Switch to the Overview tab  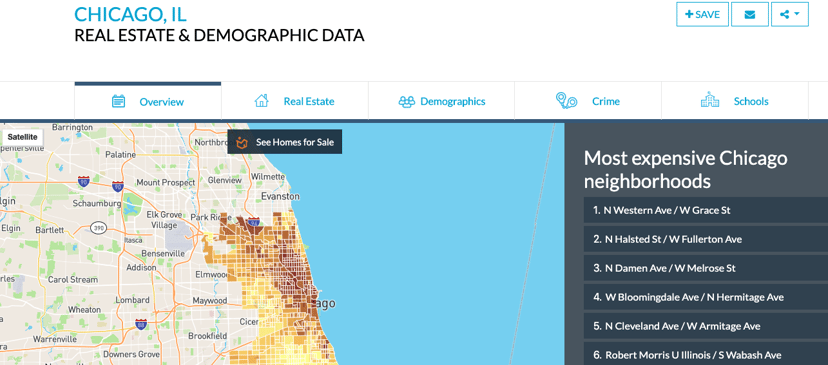coord(148,101)
